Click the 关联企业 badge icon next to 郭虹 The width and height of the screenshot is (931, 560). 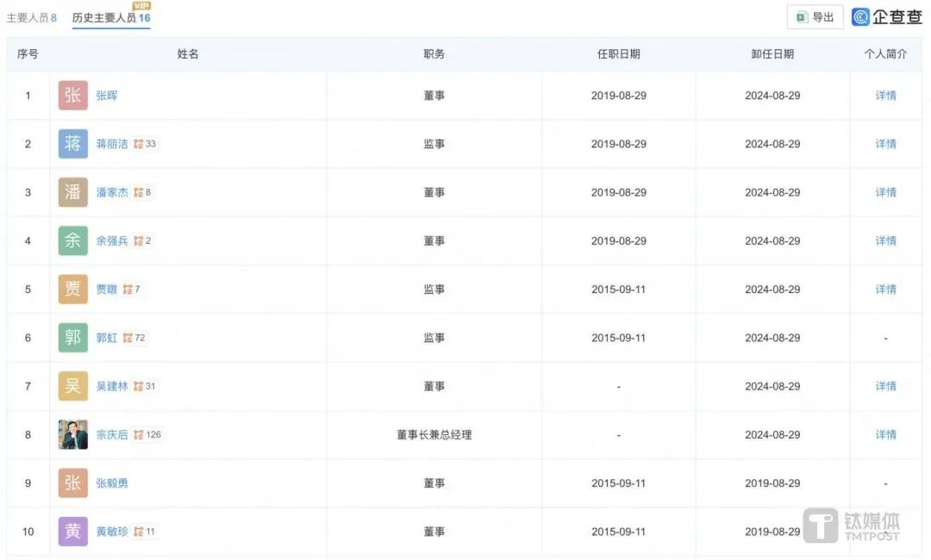click(x=128, y=337)
